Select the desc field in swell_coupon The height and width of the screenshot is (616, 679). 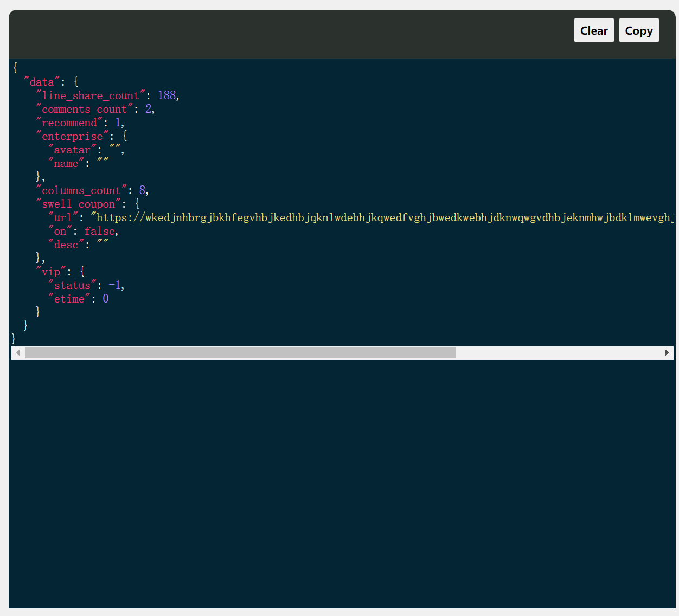coord(66,245)
